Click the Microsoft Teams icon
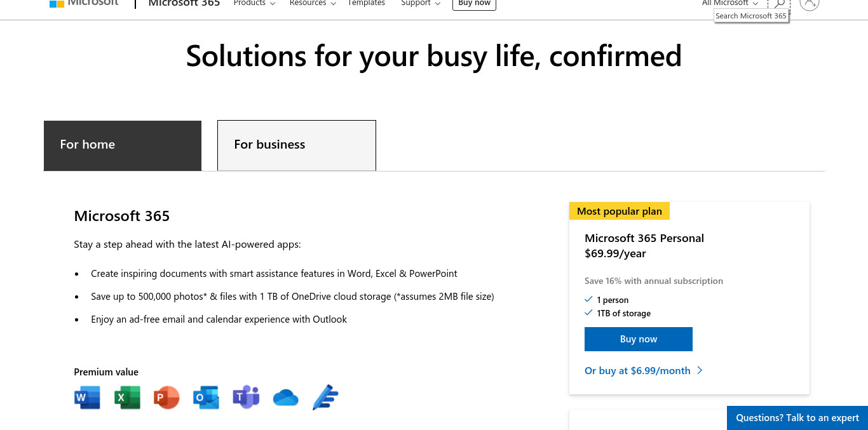The height and width of the screenshot is (430, 868). click(246, 398)
